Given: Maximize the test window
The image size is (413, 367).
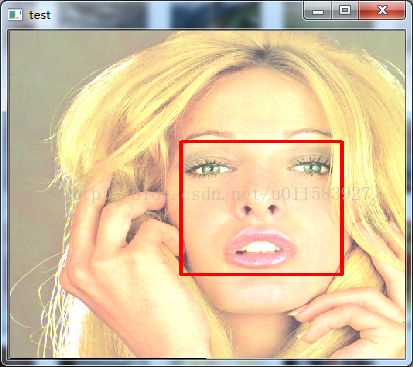Looking at the screenshot, I should point(345,11).
